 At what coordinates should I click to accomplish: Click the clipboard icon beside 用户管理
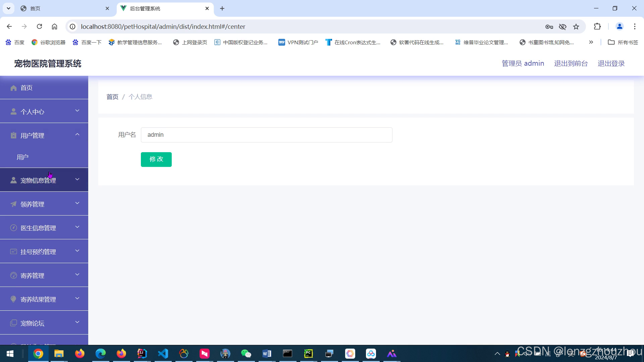tap(13, 135)
